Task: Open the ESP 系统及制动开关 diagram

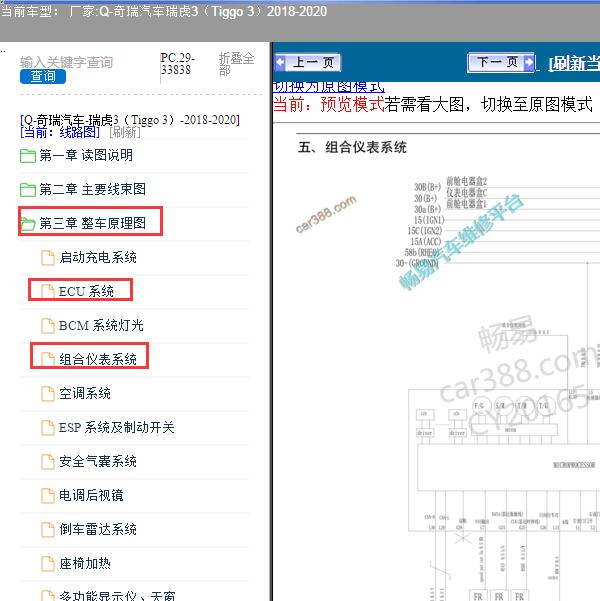Action: click(117, 427)
